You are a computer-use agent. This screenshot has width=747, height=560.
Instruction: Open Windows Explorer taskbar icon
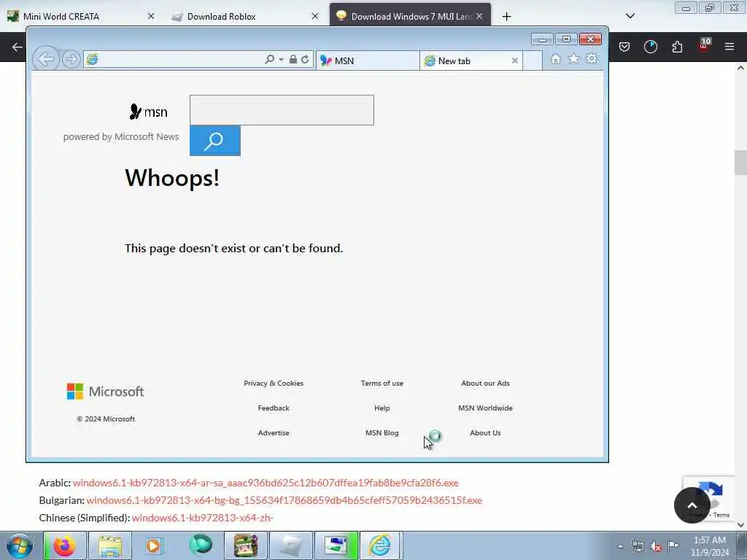click(110, 545)
